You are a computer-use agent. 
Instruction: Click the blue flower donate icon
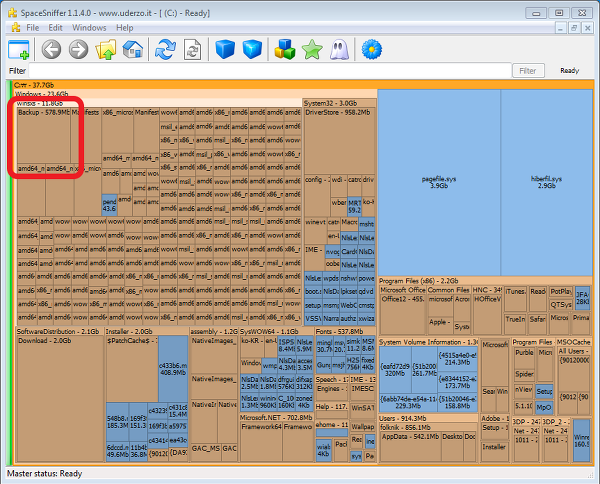tap(372, 49)
